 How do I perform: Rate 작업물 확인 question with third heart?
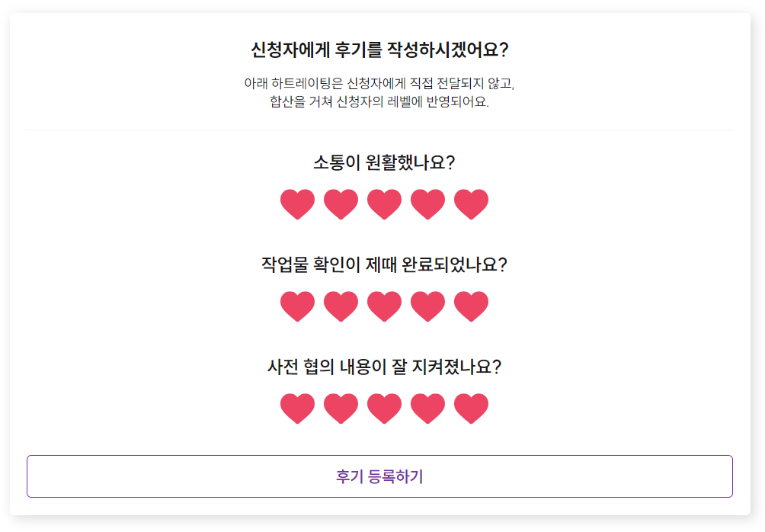click(384, 306)
